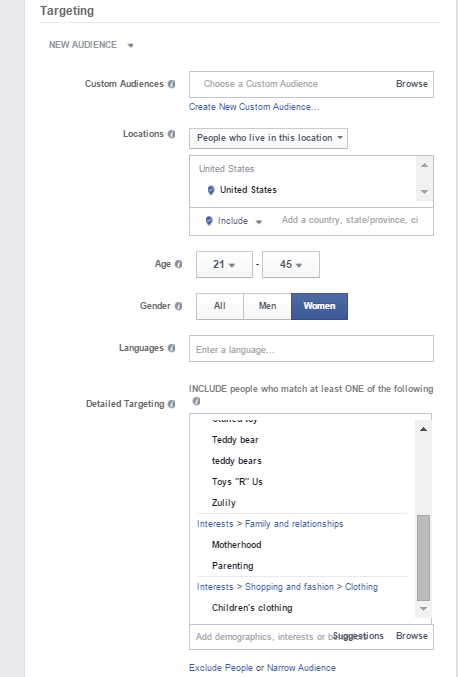458x677 pixels.
Task: Click info icon beside Languages label
Action: 171,348
